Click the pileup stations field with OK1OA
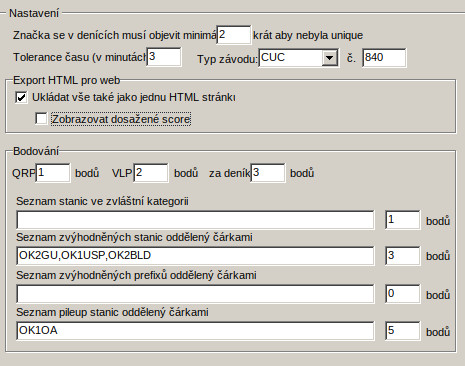 coord(195,331)
